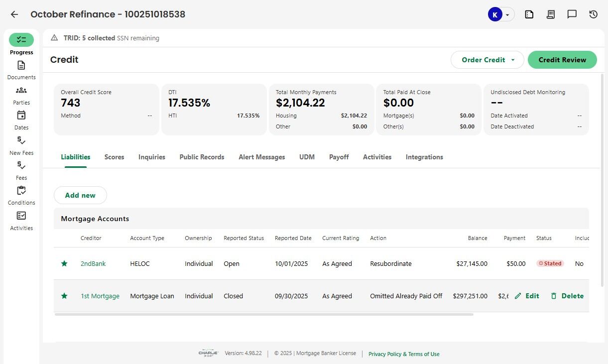Open the Public Records tab
The height and width of the screenshot is (364, 608).
[x=202, y=157]
